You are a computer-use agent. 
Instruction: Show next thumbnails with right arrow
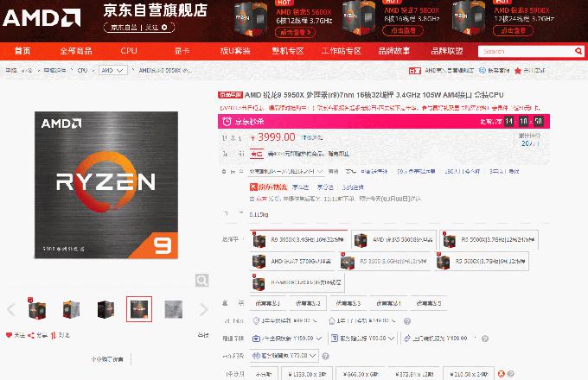[203, 310]
